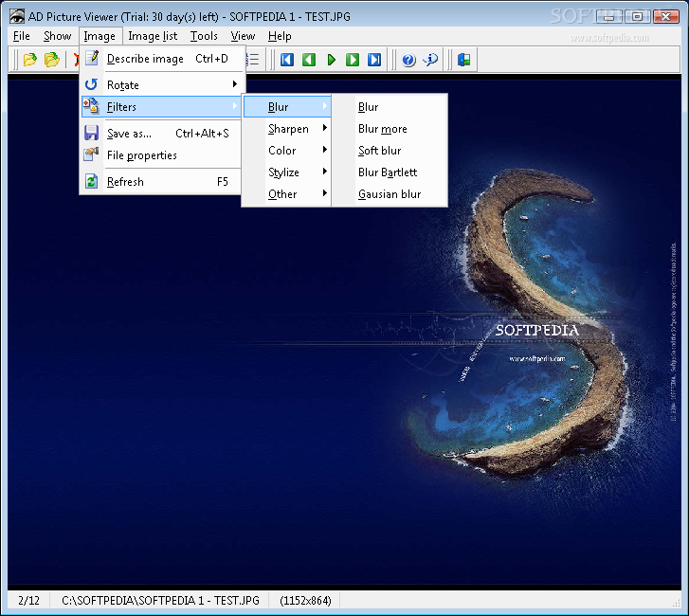Screen dimensions: 689x616
Task: Open File properties from the menu
Action: tap(162, 155)
